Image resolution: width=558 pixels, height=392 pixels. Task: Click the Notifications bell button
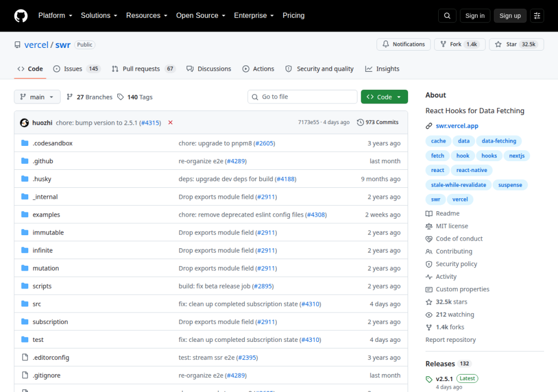[x=404, y=44]
